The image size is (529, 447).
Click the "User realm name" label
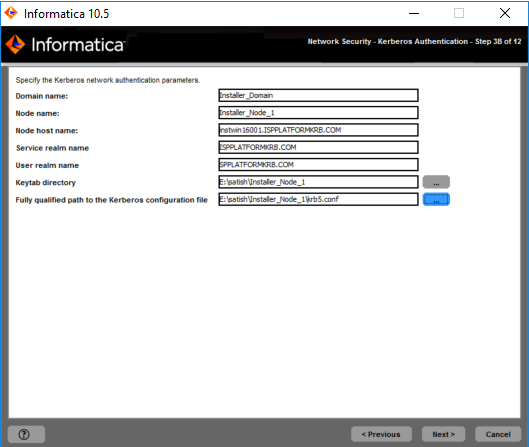tap(47, 165)
